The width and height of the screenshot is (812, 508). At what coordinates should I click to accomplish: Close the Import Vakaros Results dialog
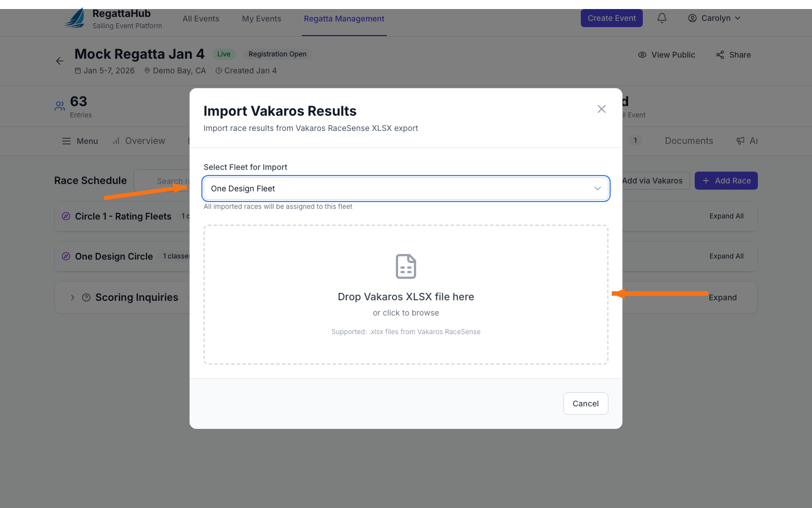pos(602,109)
